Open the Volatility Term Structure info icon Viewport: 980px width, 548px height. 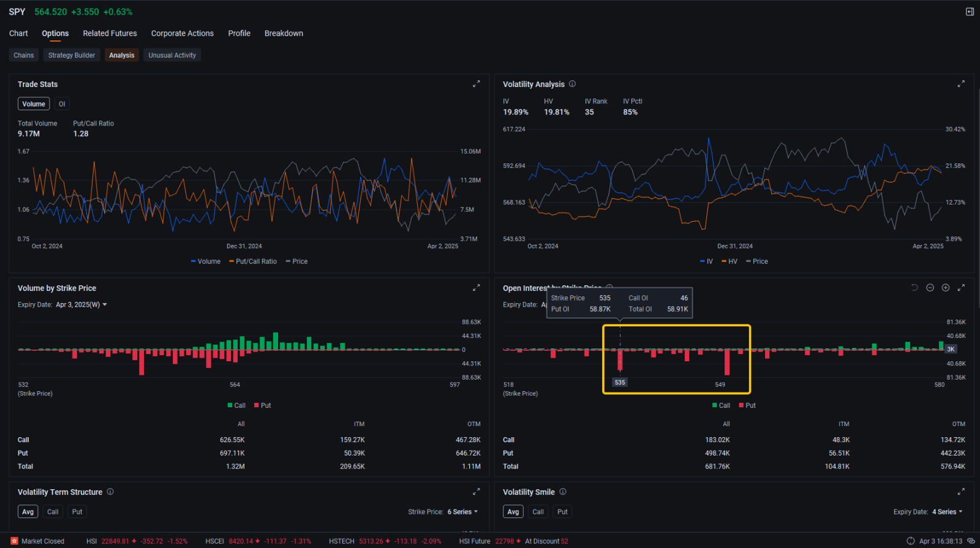pyautogui.click(x=110, y=492)
